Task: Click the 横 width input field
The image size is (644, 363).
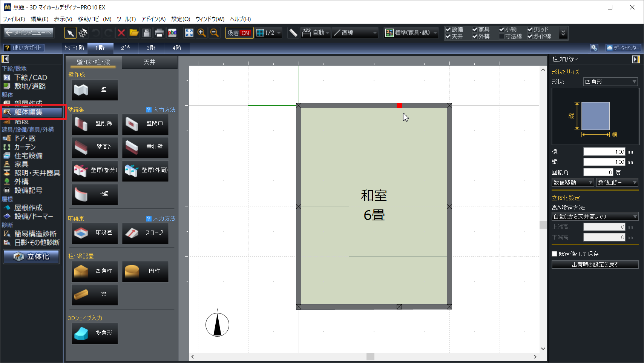Action: point(604,152)
